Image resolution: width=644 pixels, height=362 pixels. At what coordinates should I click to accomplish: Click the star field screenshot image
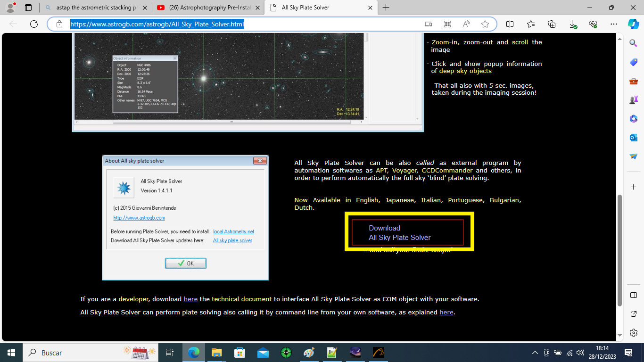coord(248,82)
